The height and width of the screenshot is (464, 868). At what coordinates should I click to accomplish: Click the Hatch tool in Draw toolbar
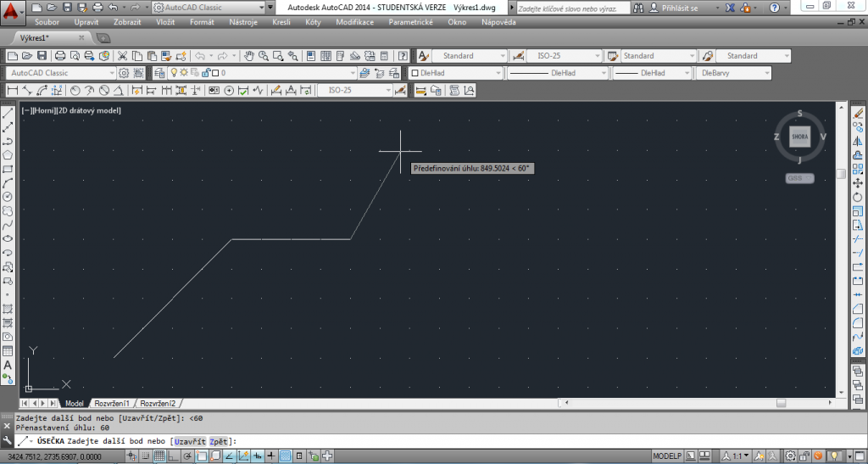[x=8, y=309]
